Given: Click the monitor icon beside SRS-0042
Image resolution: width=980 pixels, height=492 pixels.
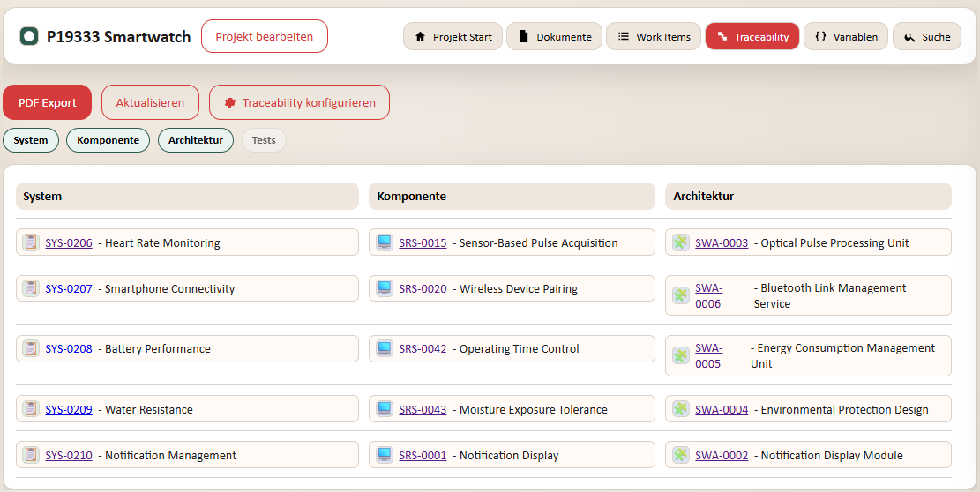Looking at the screenshot, I should 385,348.
